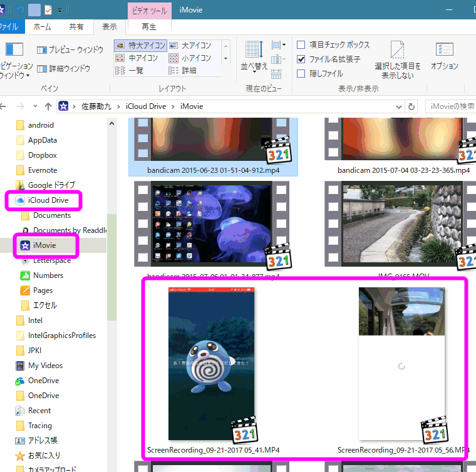Open the 再生 (Play) ribbon tab
Image resolution: width=476 pixels, height=472 pixels.
tap(149, 27)
